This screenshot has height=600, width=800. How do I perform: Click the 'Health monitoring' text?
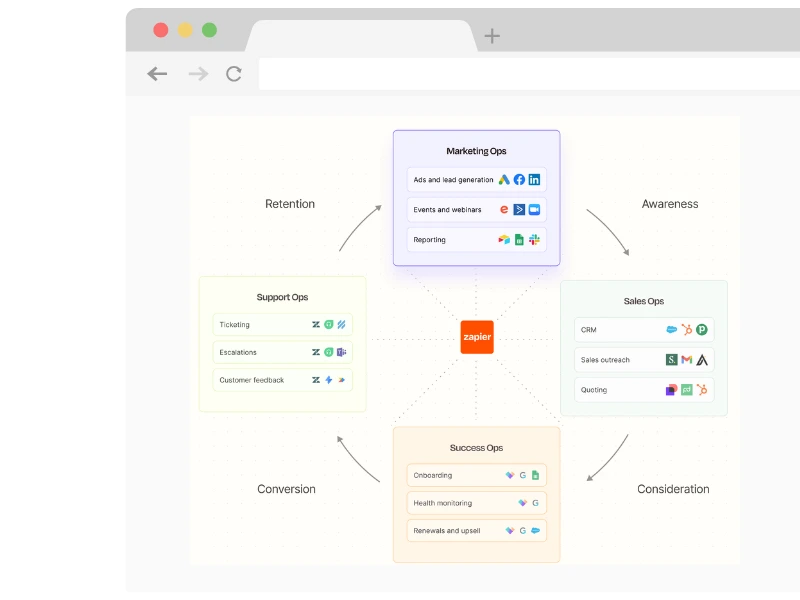click(x=442, y=503)
